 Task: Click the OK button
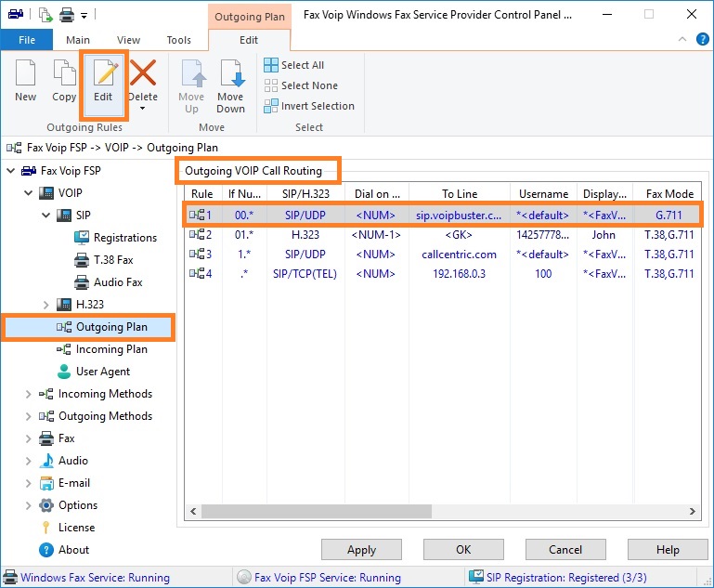tap(463, 550)
